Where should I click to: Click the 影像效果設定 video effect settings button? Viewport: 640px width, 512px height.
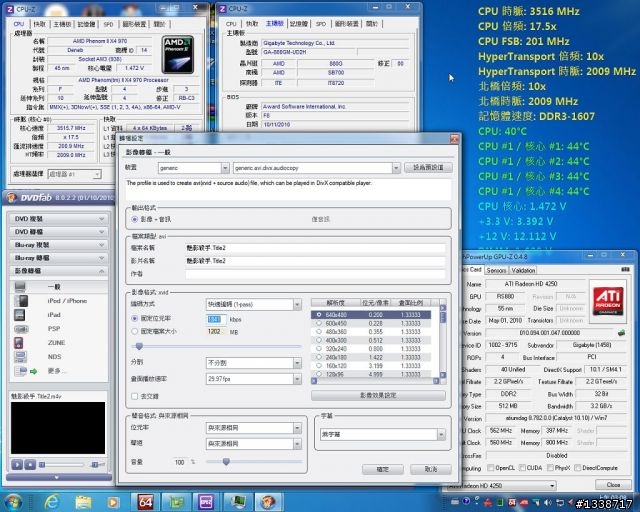[378, 395]
